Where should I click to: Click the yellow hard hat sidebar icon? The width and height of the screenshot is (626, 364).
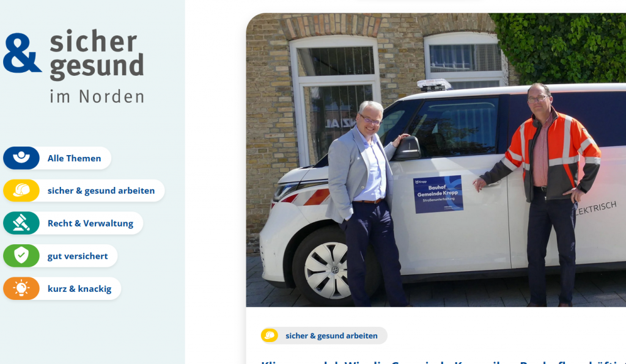tap(21, 191)
